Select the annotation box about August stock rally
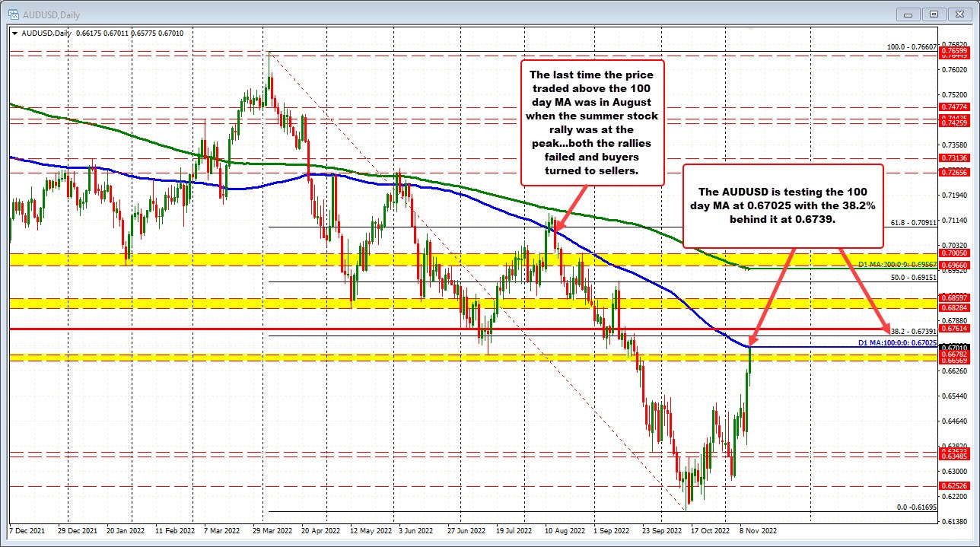 pos(593,122)
